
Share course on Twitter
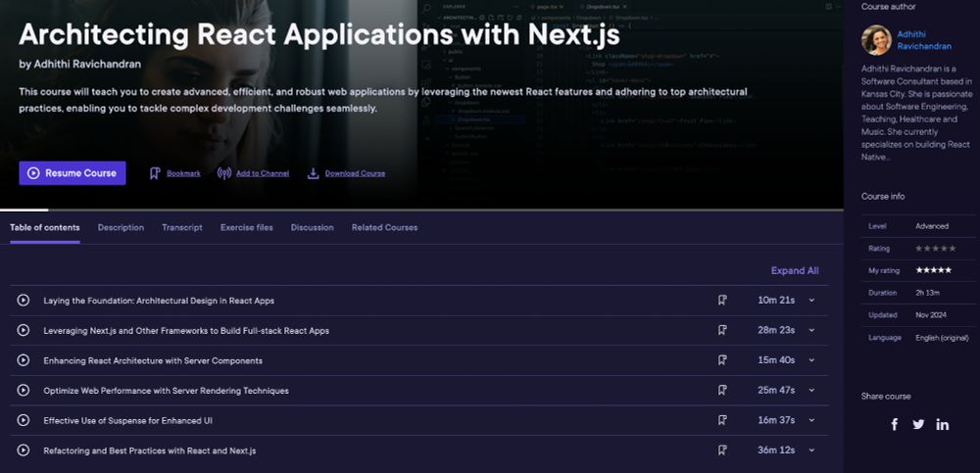918,424
